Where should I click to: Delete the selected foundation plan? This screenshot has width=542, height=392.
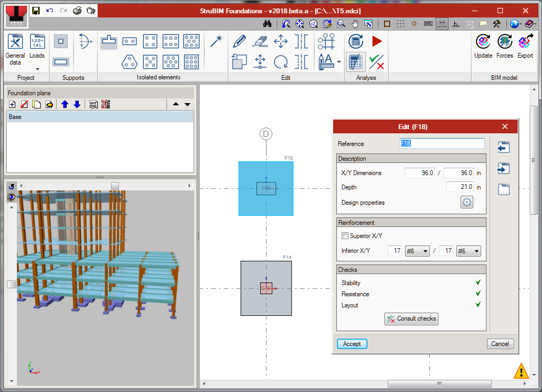[24, 104]
